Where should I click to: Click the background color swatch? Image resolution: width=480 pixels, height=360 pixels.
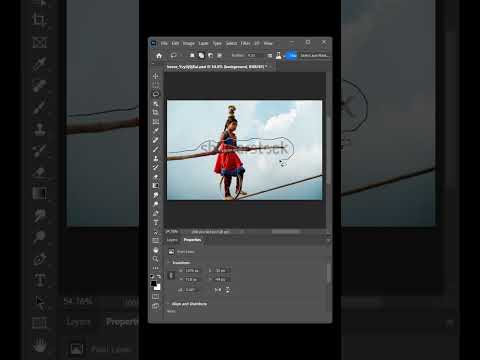[157, 287]
